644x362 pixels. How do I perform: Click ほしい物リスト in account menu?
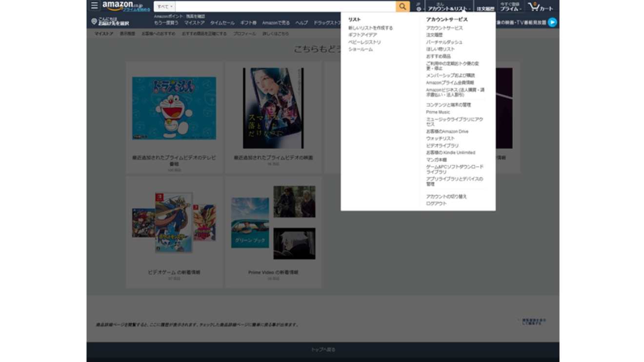click(440, 49)
